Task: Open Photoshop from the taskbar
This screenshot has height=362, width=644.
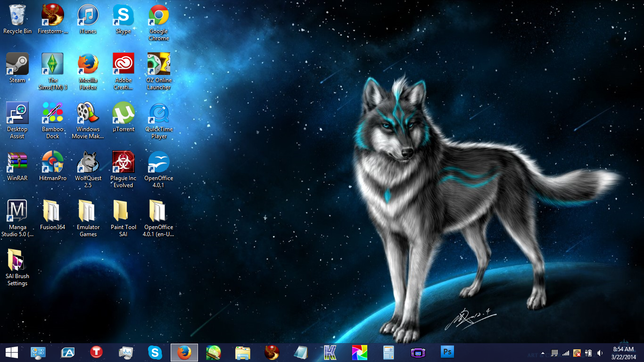Action: [447, 352]
